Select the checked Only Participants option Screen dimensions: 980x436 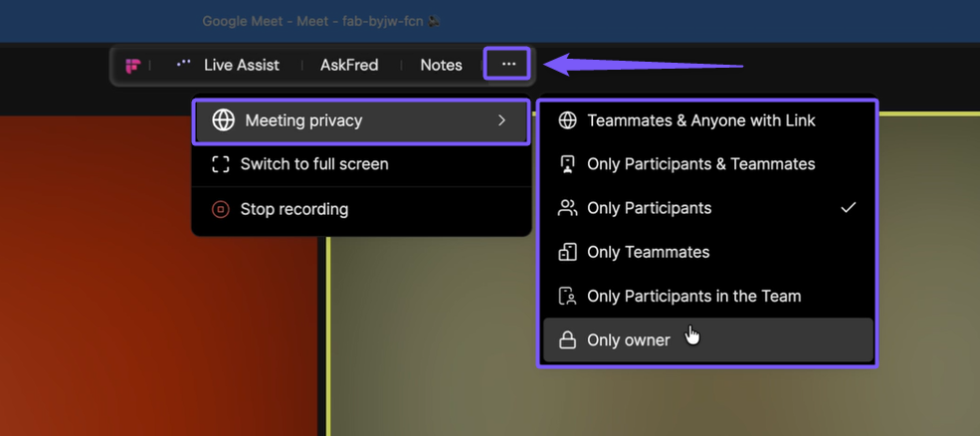(649, 208)
